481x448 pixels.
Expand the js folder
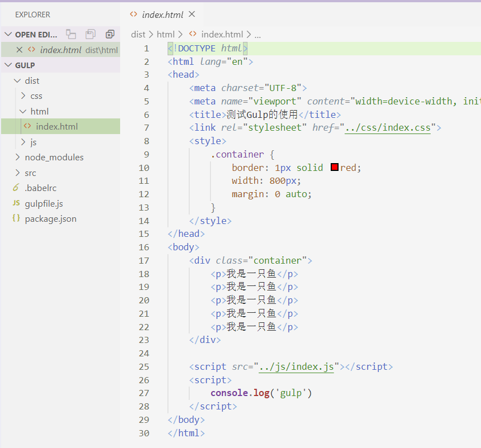(23, 142)
